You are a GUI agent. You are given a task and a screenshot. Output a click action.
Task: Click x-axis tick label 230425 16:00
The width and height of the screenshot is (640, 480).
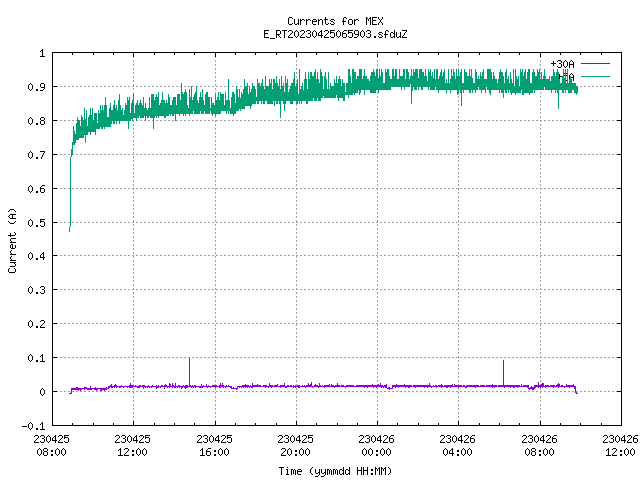[x=214, y=445]
